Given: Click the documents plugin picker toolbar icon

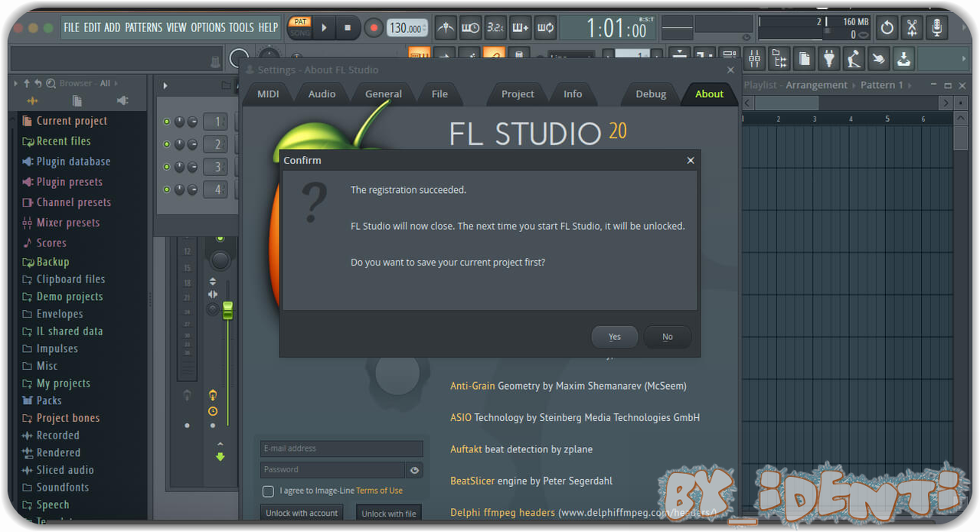Looking at the screenshot, I should pyautogui.click(x=804, y=58).
